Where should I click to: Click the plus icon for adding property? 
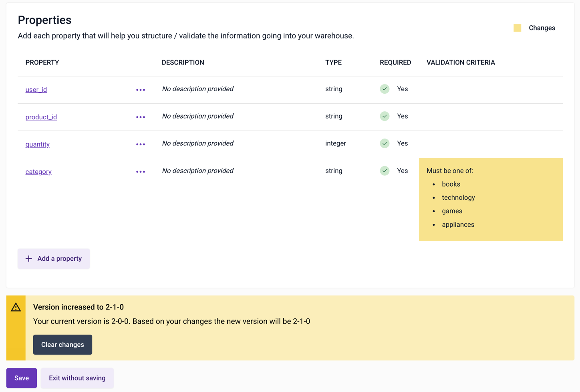[29, 259]
